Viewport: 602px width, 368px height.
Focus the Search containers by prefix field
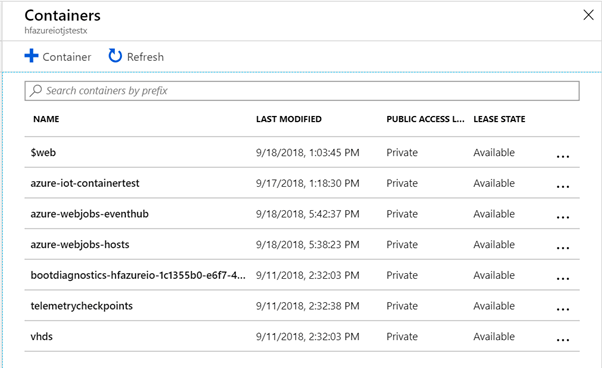pos(302,91)
